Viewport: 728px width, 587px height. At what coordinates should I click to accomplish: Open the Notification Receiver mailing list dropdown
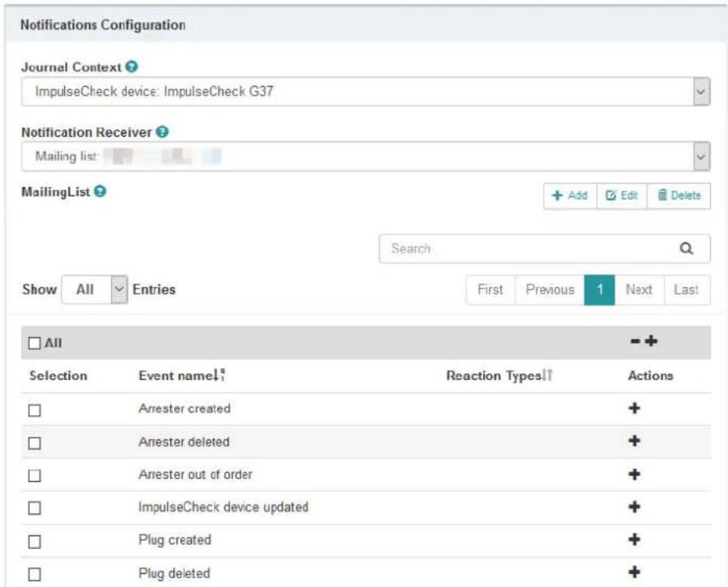366,156
